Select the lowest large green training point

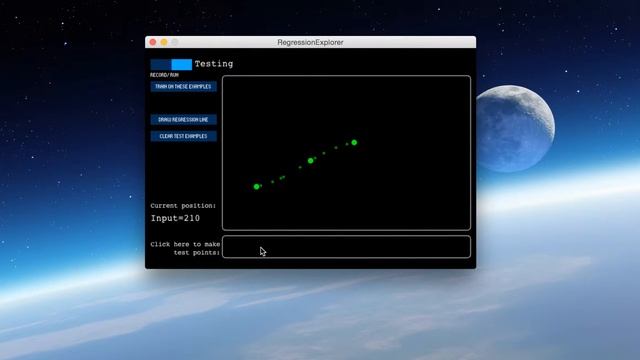pos(256,187)
